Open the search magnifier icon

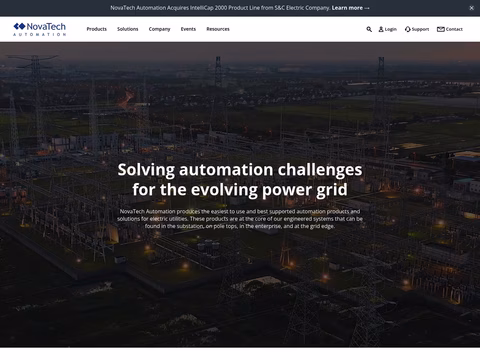[369, 29]
